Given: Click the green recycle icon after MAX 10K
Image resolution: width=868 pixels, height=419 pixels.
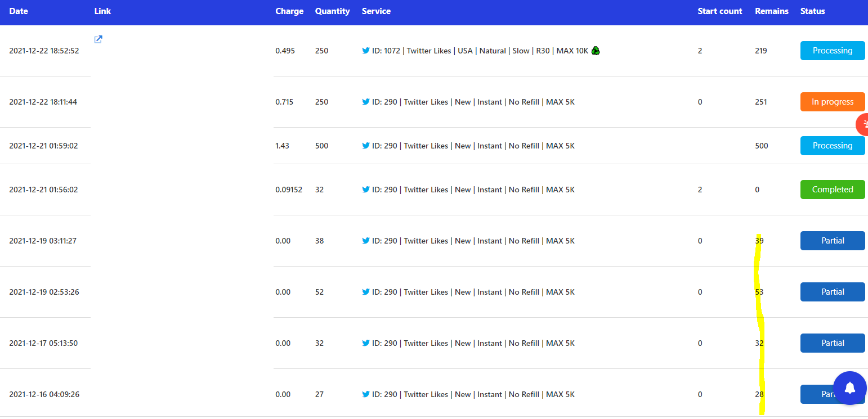Looking at the screenshot, I should click(596, 51).
